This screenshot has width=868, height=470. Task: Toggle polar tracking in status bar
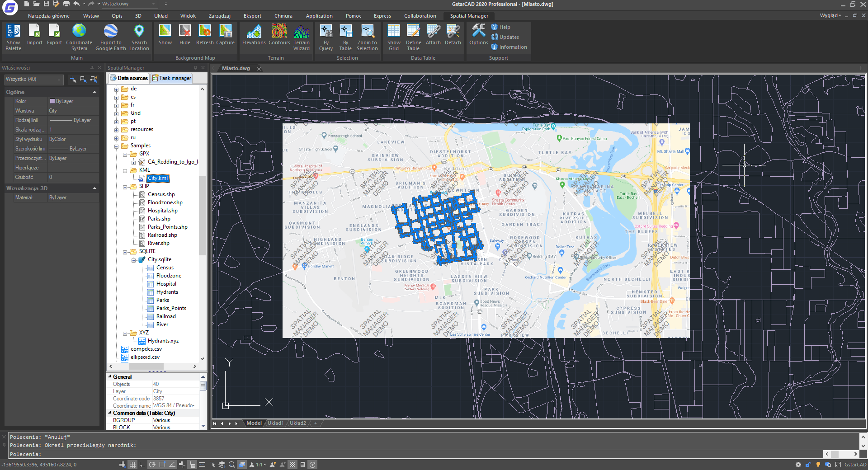pos(152,465)
